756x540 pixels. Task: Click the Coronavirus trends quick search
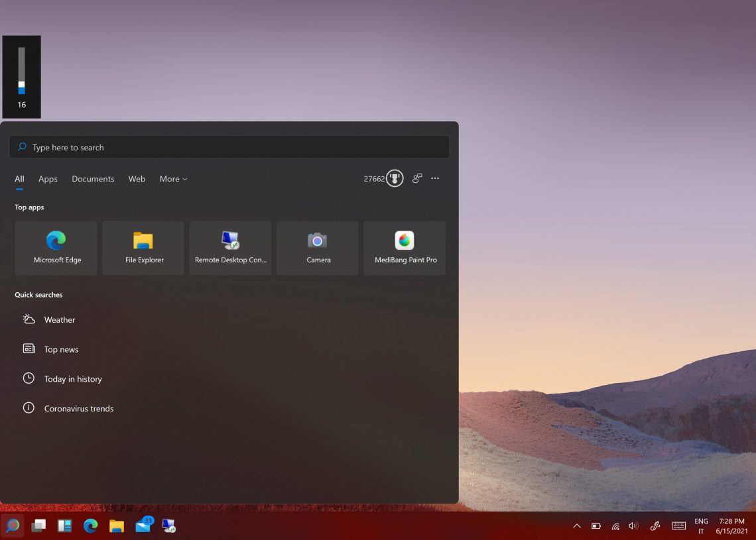pyautogui.click(x=78, y=408)
